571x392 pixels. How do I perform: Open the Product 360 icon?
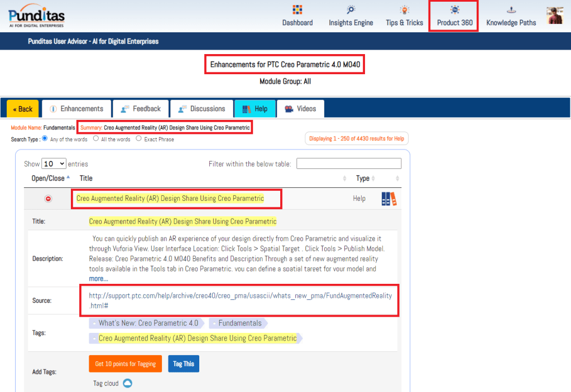click(454, 10)
